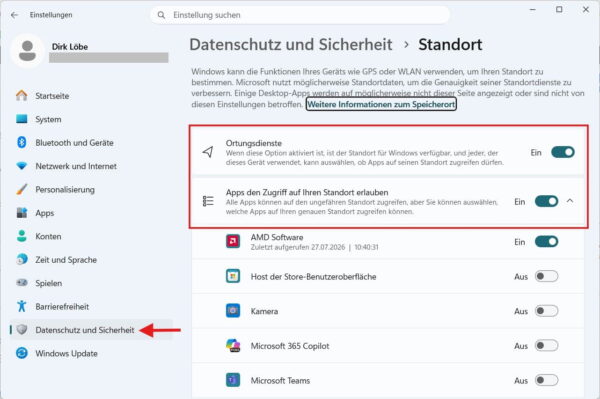600x399 pixels.
Task: Click the Kamera app icon
Action: tap(233, 311)
